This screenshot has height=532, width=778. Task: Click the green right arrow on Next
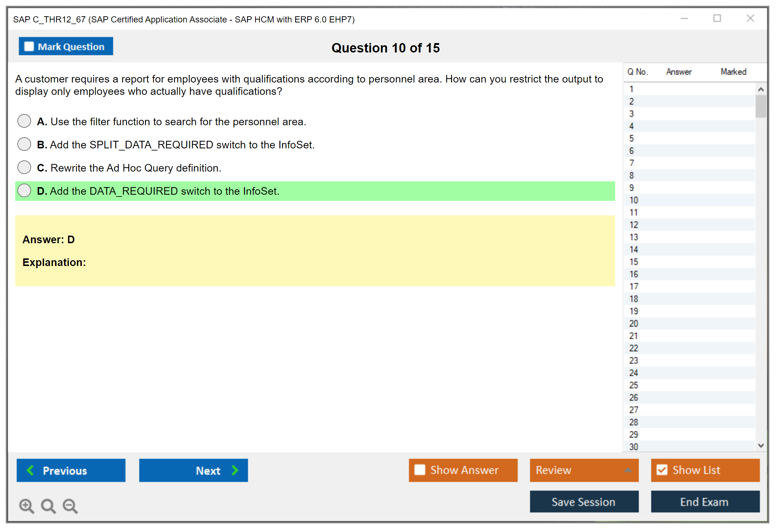(x=235, y=470)
